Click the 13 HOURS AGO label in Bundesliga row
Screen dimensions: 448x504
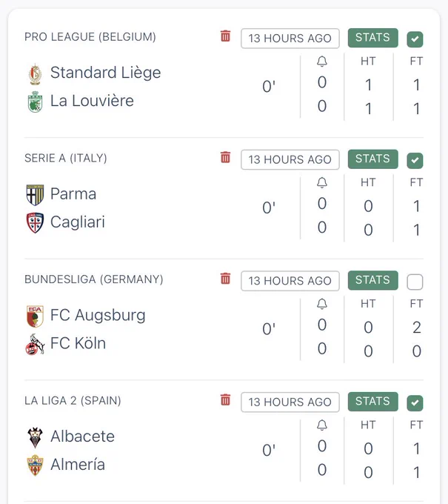(290, 281)
